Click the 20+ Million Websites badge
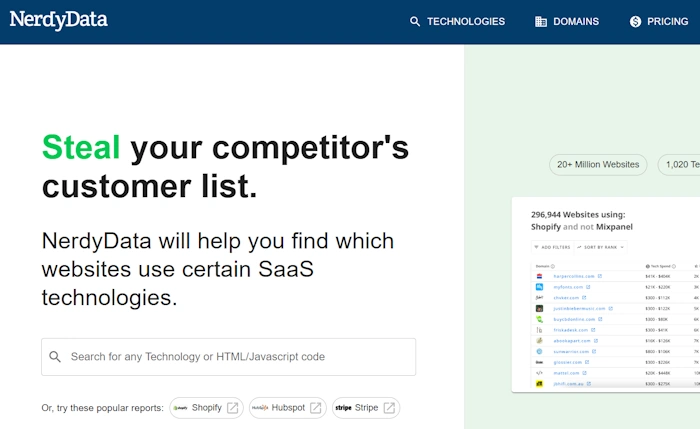 pyautogui.click(x=598, y=164)
